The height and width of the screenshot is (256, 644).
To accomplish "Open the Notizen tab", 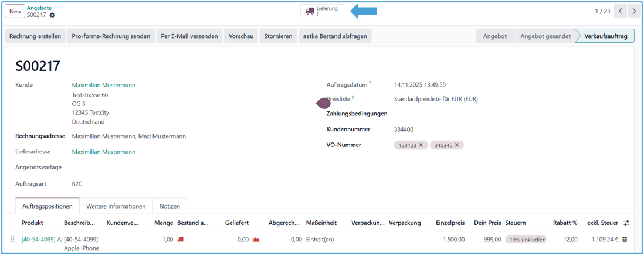I will [x=170, y=206].
